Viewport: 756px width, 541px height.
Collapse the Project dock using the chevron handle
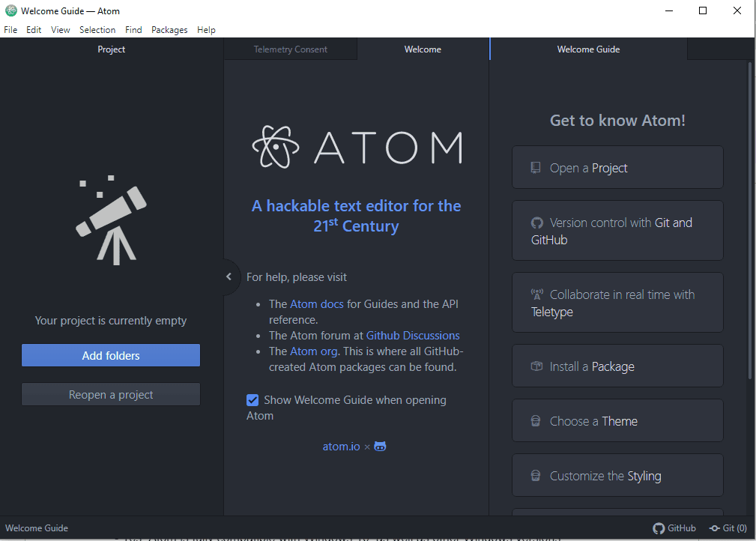point(229,276)
